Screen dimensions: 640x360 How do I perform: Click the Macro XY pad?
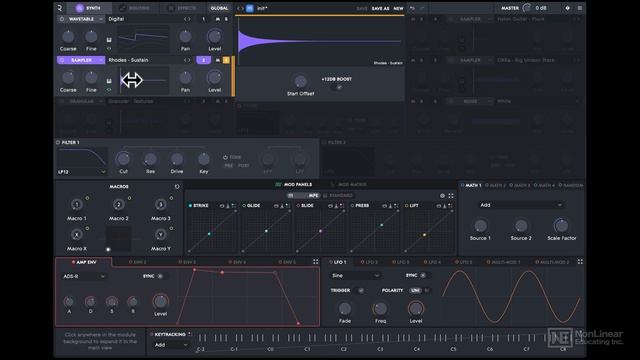tap(118, 238)
